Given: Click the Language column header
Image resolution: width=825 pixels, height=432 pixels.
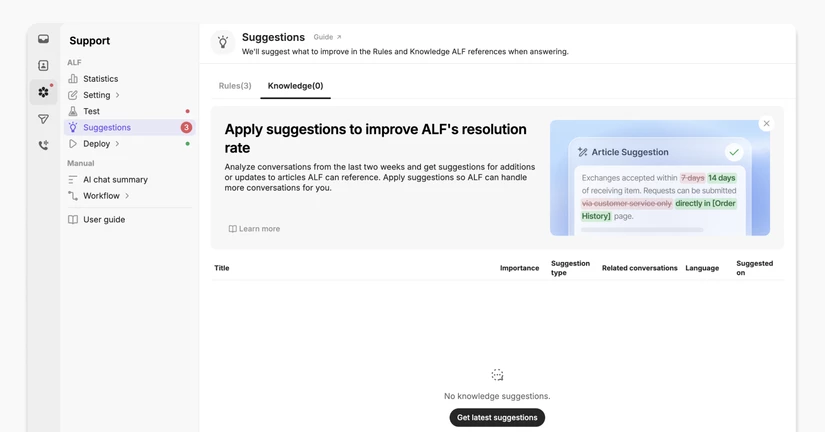Looking at the screenshot, I should click(702, 268).
